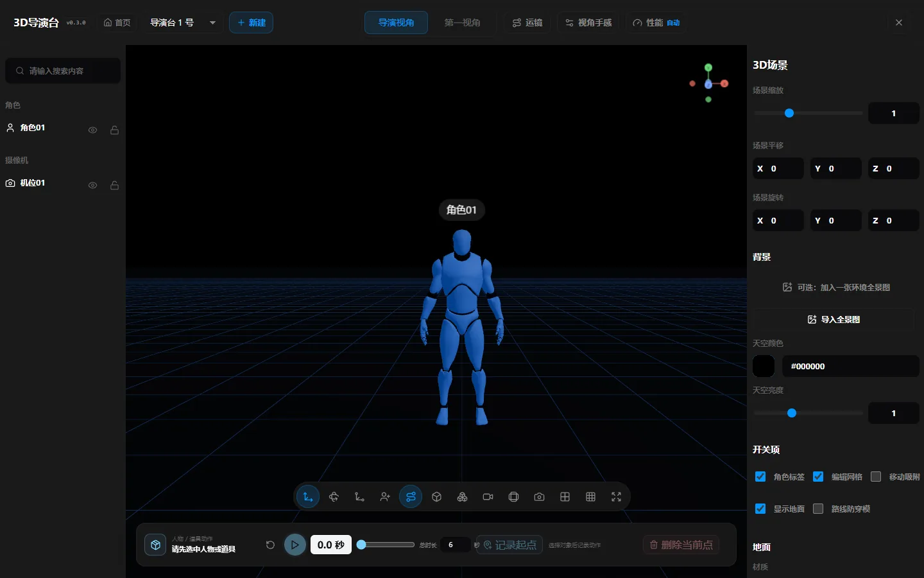Select the path points tool in toolbar
The width and height of the screenshot is (924, 578).
tap(359, 496)
